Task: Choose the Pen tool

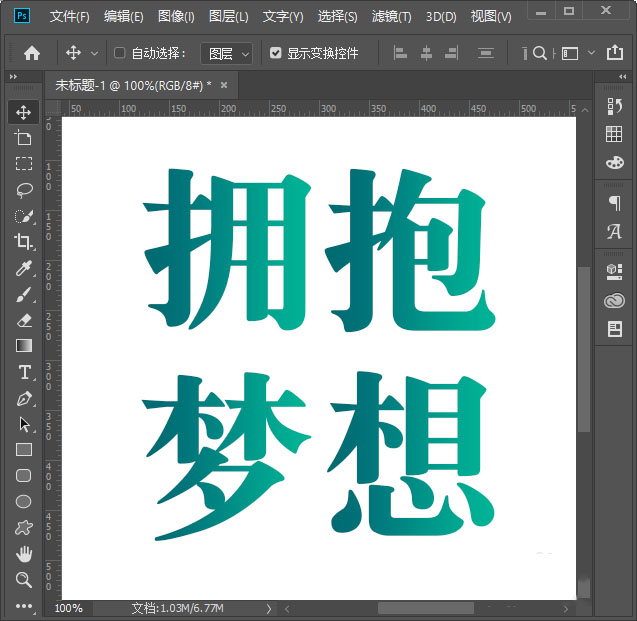Action: tap(24, 398)
